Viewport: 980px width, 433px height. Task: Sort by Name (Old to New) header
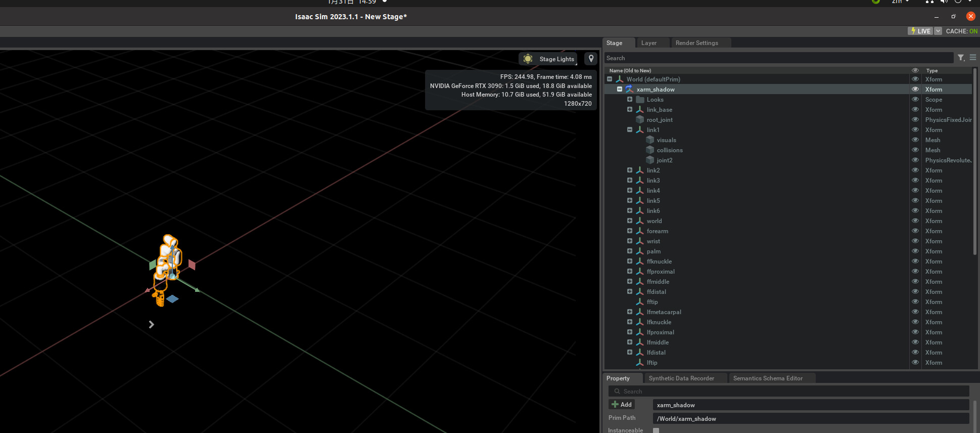[630, 70]
